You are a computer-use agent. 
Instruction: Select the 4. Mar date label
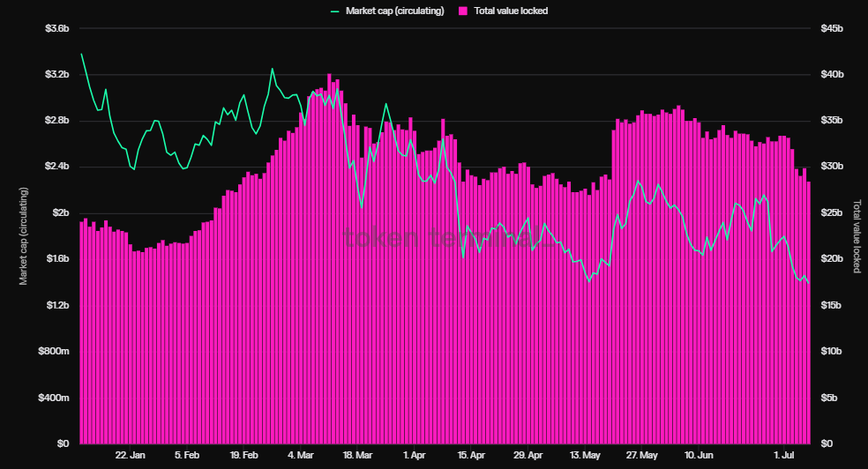[x=301, y=455]
